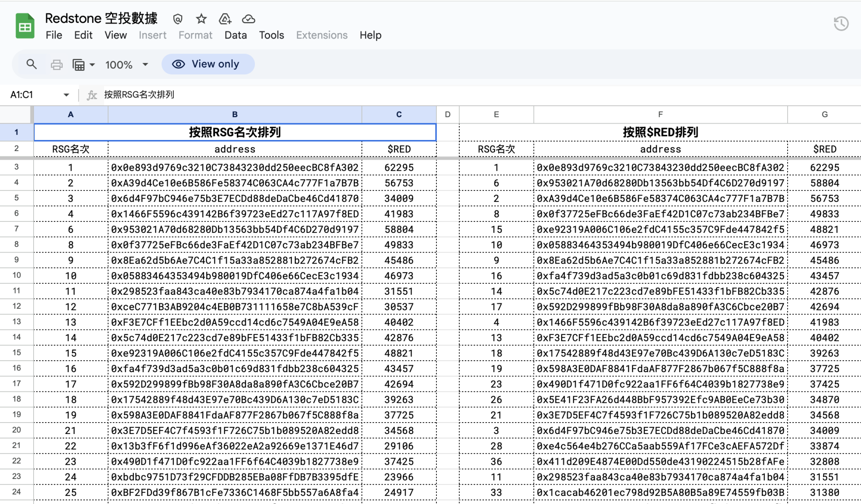Click the Tools menu item
This screenshot has width=861, height=504.
pos(271,34)
